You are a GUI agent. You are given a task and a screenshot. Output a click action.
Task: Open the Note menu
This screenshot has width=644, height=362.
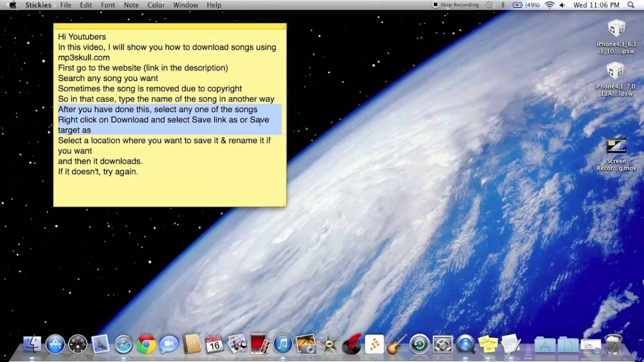click(131, 5)
